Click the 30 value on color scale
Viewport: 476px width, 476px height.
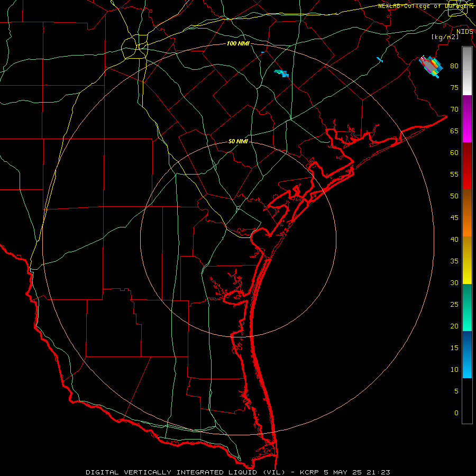pos(454,282)
